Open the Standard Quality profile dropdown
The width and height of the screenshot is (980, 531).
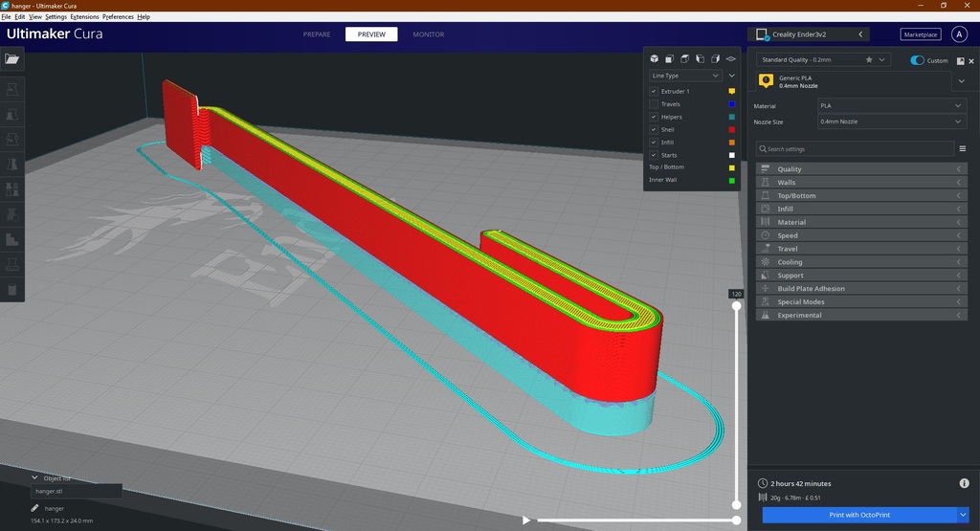click(x=822, y=60)
